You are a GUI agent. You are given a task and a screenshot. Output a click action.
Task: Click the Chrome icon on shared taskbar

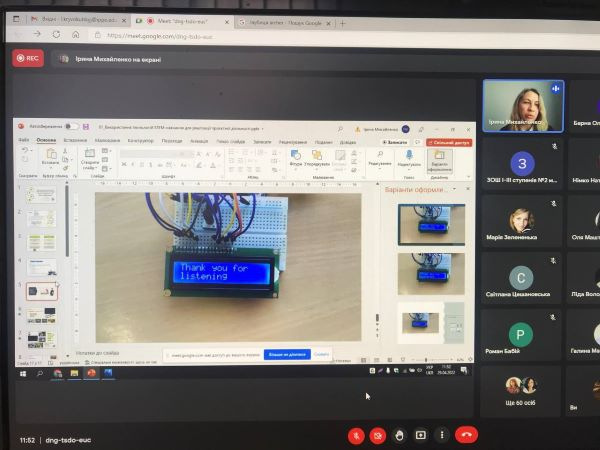[x=57, y=373]
